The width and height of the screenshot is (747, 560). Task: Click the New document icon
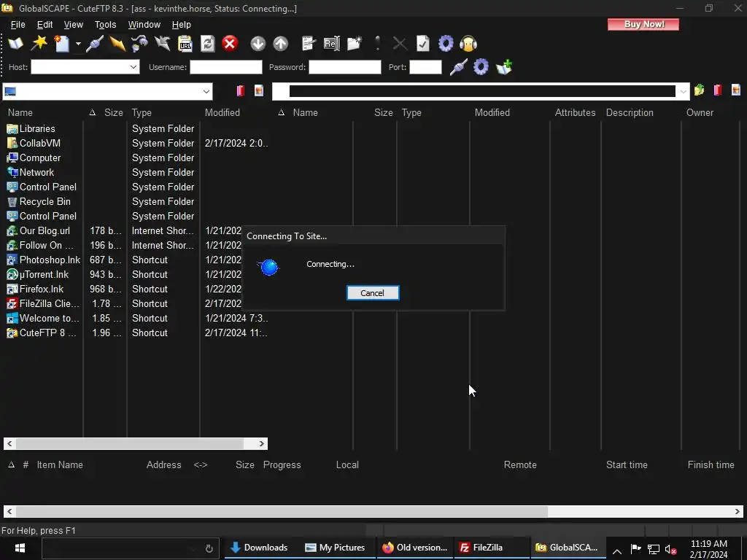62,44
